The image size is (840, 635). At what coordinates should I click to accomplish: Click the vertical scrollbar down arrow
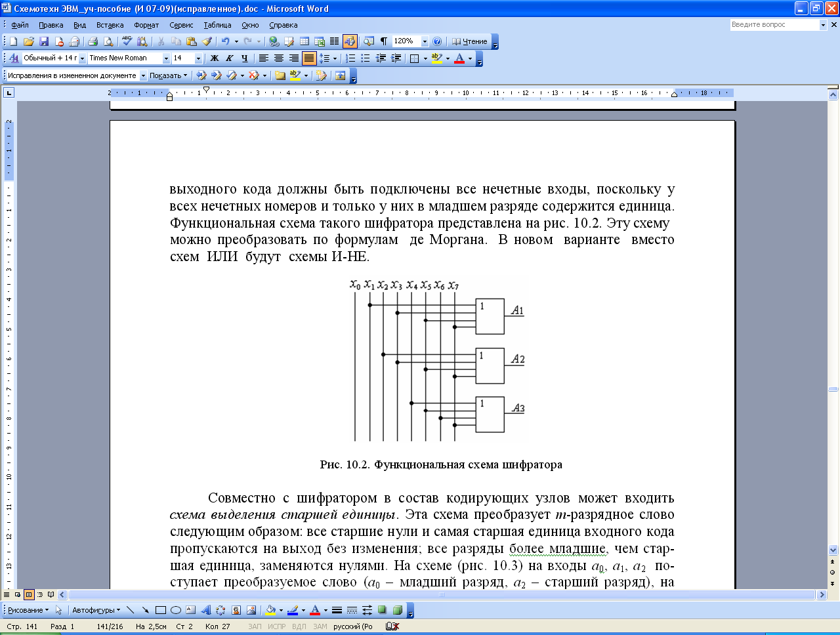tap(833, 550)
